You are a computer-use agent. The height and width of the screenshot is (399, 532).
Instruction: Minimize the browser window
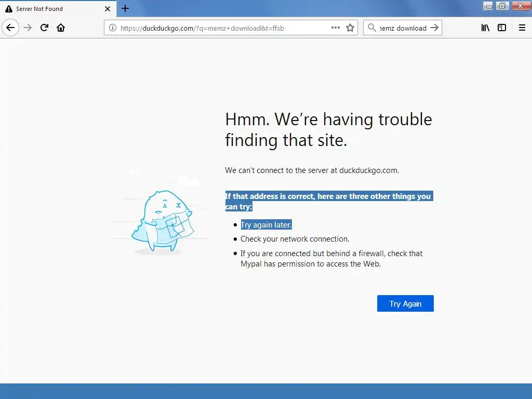click(x=488, y=6)
